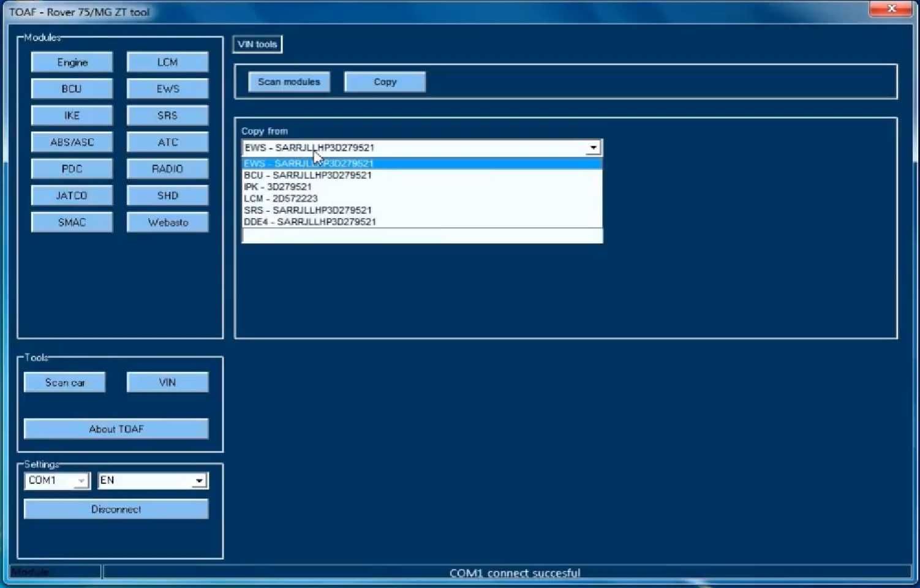Open the VIN tool in Tools
Screen dimensions: 920x588
pyautogui.click(x=167, y=383)
